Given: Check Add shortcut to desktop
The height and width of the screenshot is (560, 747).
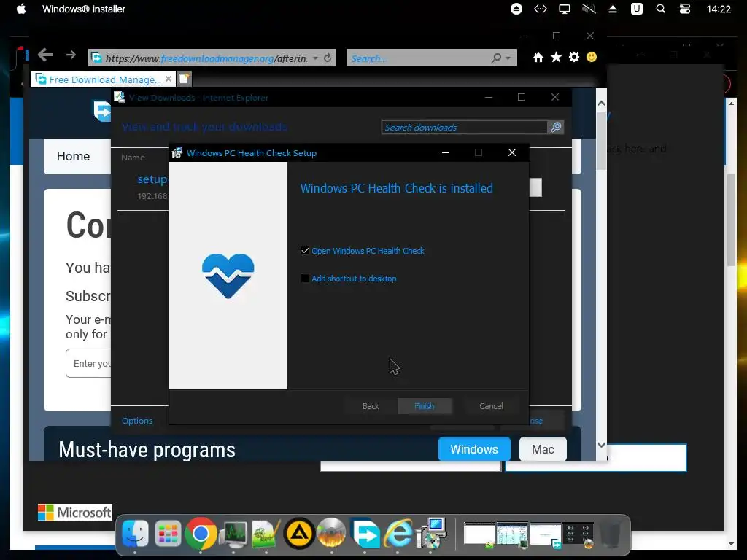Looking at the screenshot, I should 305,278.
